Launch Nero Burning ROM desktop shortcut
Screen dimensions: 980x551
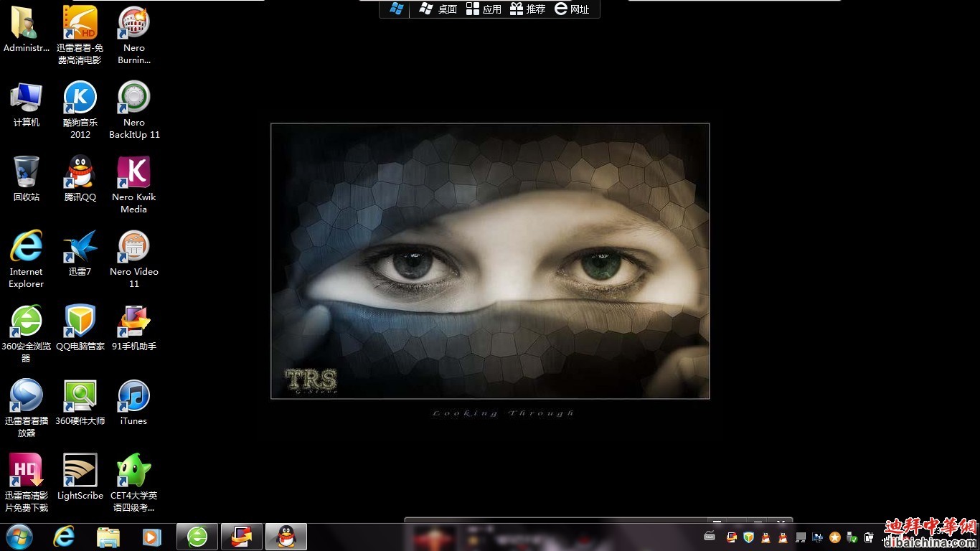[133, 34]
